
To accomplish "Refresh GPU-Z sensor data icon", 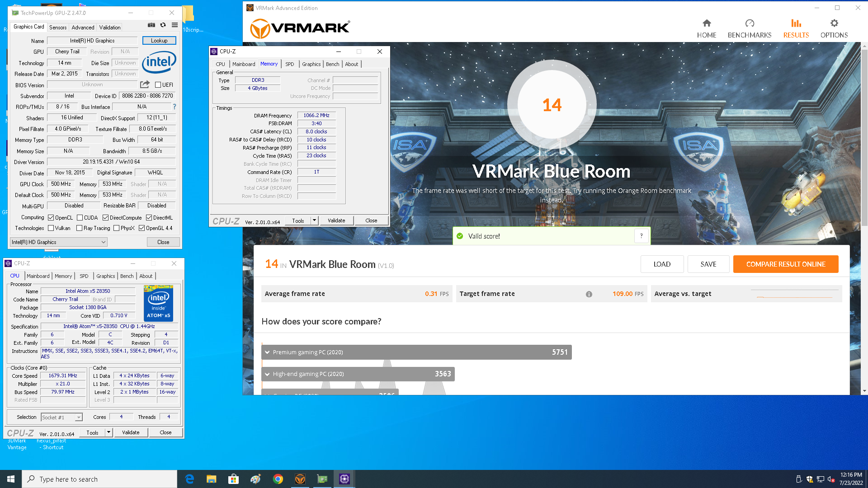I will 163,25.
